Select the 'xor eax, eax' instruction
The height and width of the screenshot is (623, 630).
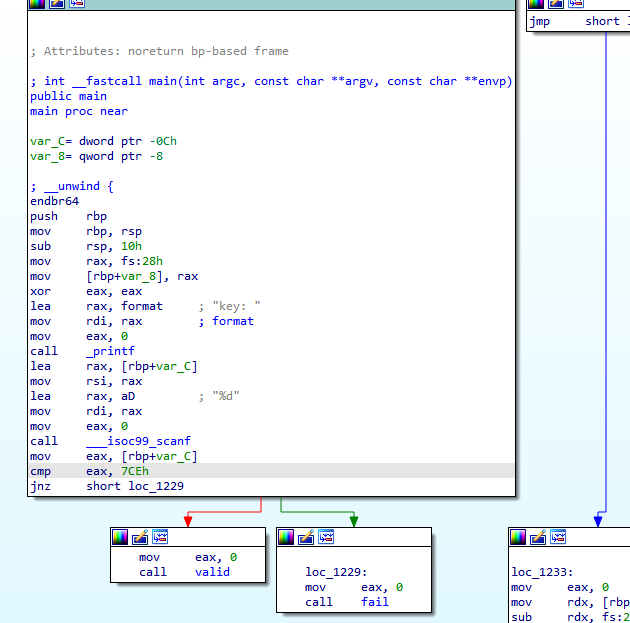86,291
